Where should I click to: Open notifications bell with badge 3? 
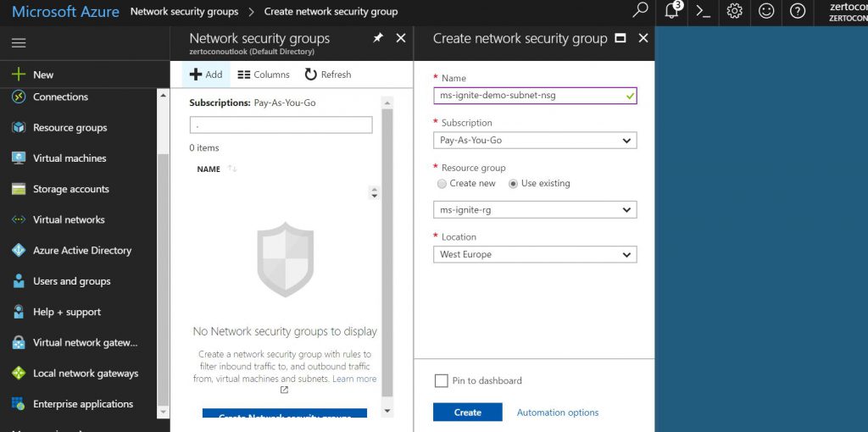672,10
